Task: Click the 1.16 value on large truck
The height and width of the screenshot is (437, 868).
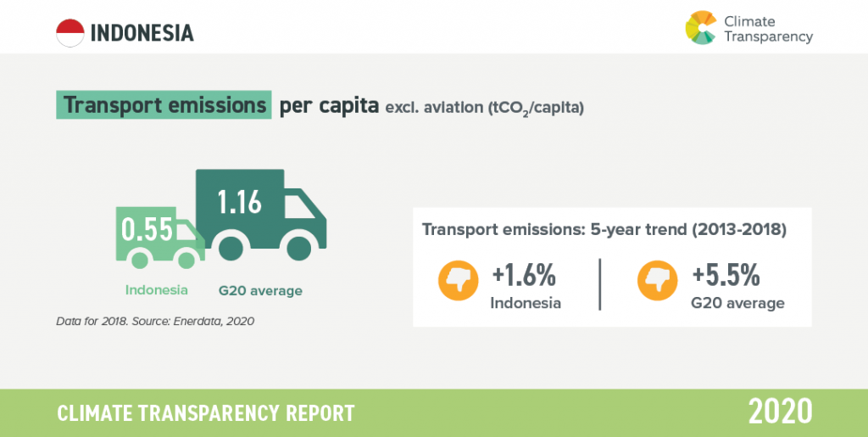Action: (239, 203)
